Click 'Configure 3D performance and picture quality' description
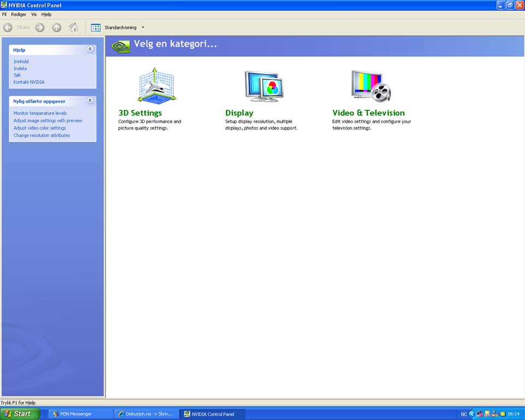525x420 pixels. coord(150,125)
